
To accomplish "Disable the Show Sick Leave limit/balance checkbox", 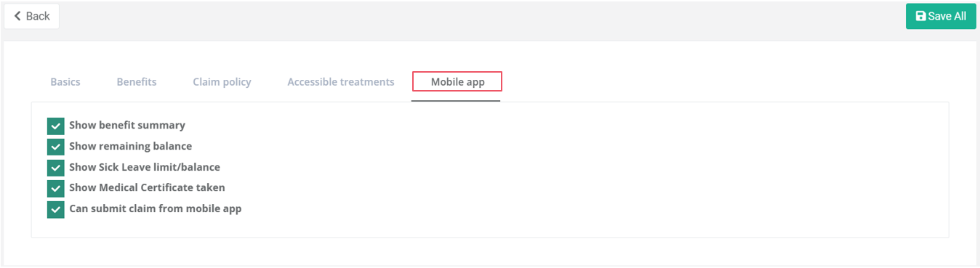I will (56, 168).
